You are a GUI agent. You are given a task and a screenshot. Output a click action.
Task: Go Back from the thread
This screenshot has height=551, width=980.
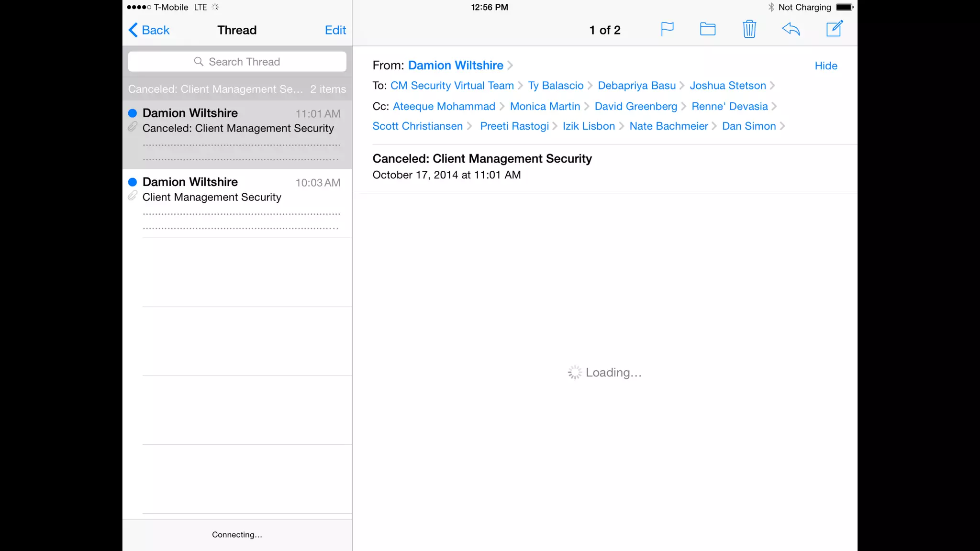[x=149, y=30]
